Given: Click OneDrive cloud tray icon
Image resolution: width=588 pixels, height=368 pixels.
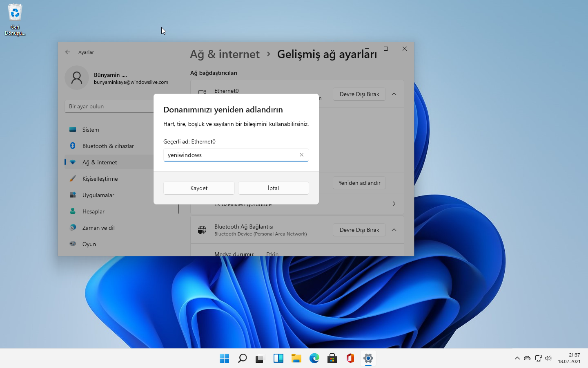Looking at the screenshot, I should click(x=527, y=358).
